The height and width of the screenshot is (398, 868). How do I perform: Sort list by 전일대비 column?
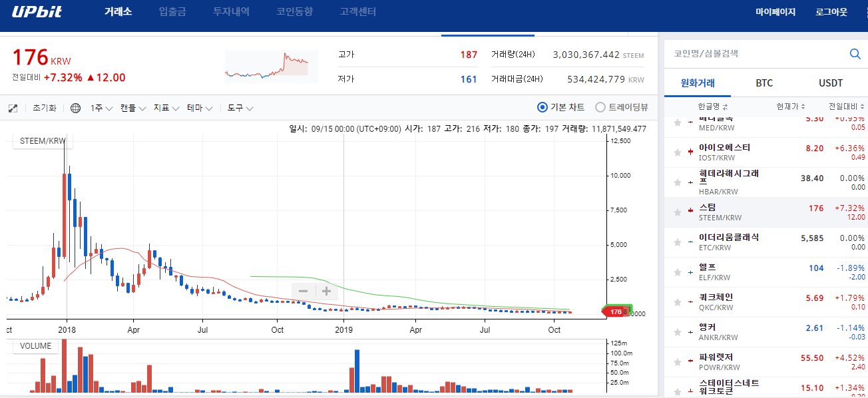(847, 106)
